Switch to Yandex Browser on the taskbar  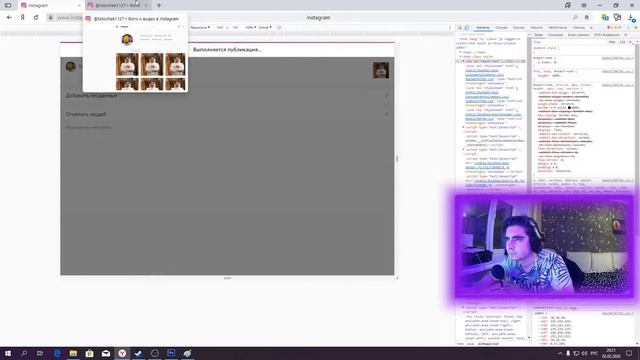tap(122, 353)
